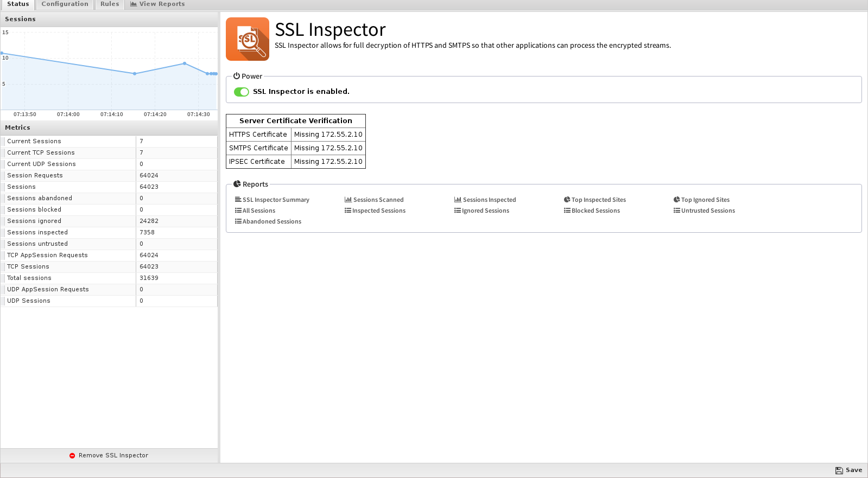
Task: Open the Abandoned Sessions report
Action: click(268, 221)
